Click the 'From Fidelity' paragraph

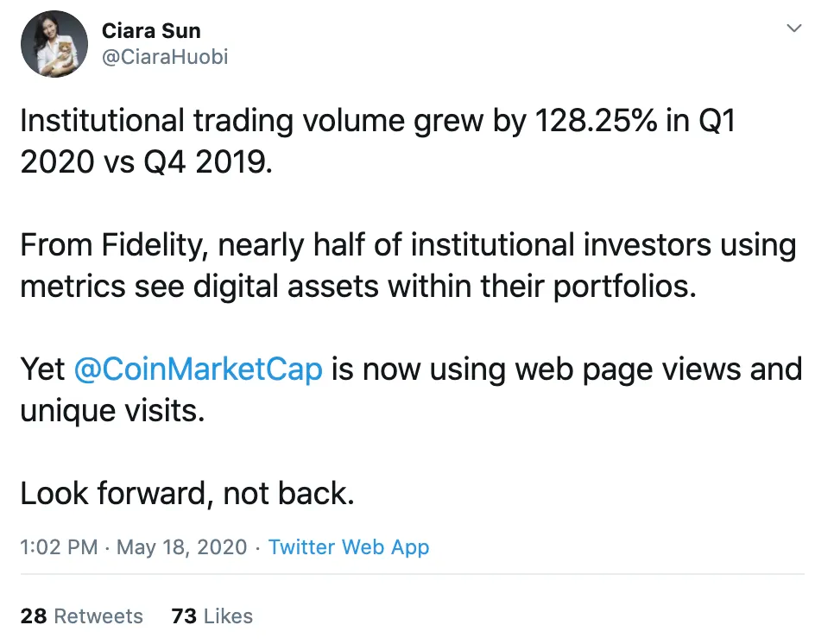tap(408, 266)
